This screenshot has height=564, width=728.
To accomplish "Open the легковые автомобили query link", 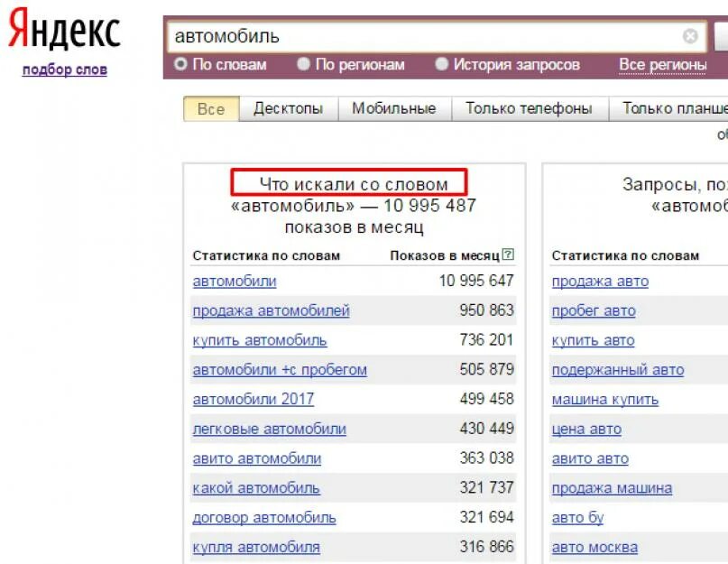I will pyautogui.click(x=270, y=429).
